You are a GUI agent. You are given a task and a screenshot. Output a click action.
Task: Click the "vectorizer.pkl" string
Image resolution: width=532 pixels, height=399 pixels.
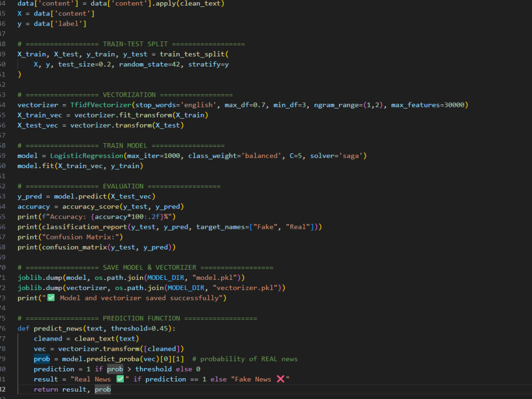click(245, 288)
